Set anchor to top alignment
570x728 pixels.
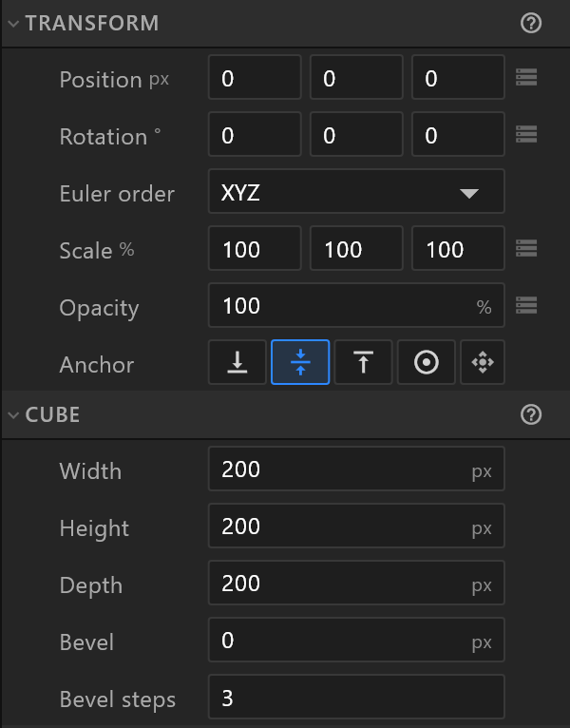363,362
